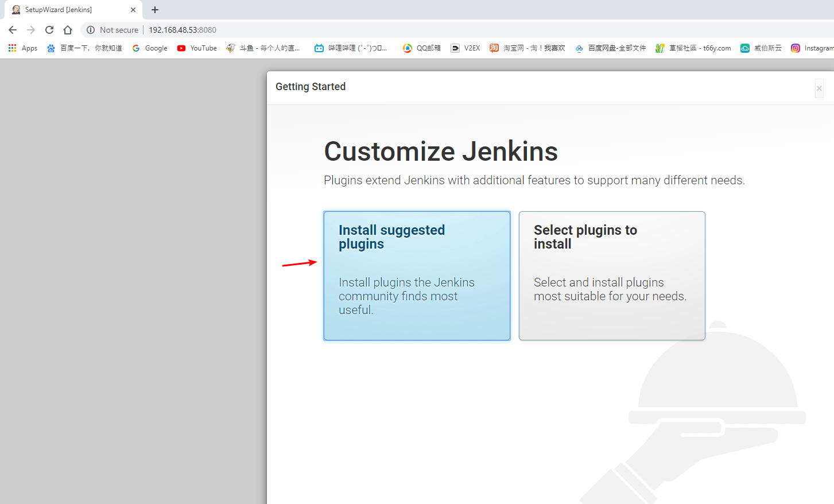Click the address bar URL
This screenshot has width=834, height=504.
[183, 30]
